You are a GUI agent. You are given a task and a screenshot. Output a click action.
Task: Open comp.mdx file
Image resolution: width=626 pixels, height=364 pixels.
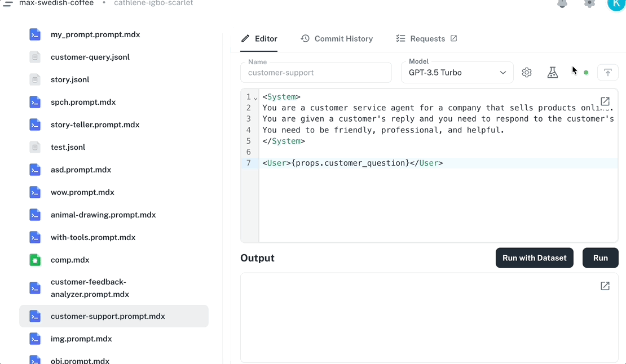point(70,260)
